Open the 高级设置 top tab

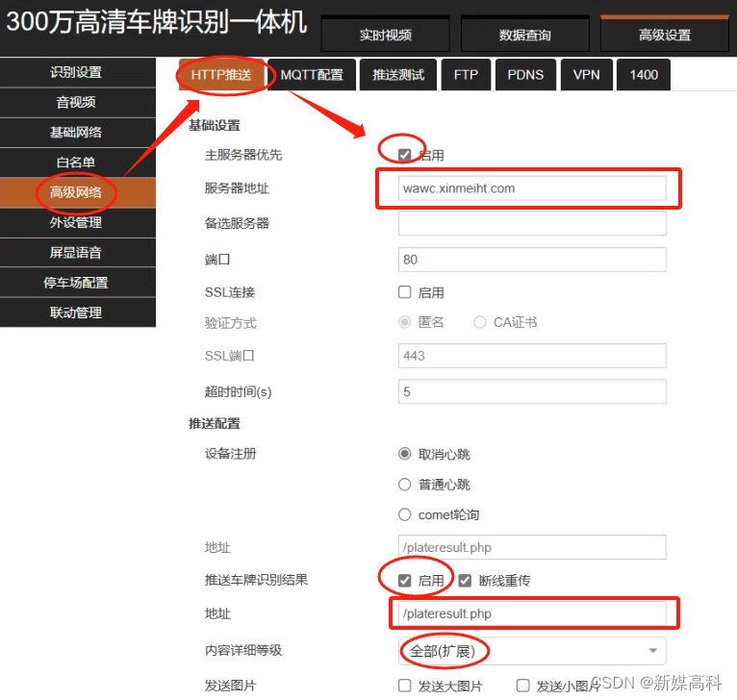point(665,35)
